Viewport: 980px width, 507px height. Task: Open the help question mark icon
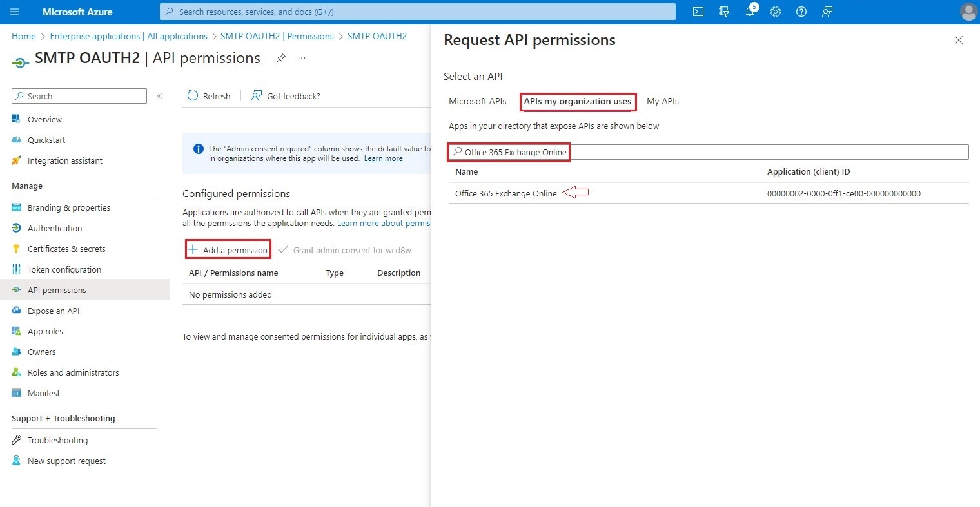tap(801, 12)
